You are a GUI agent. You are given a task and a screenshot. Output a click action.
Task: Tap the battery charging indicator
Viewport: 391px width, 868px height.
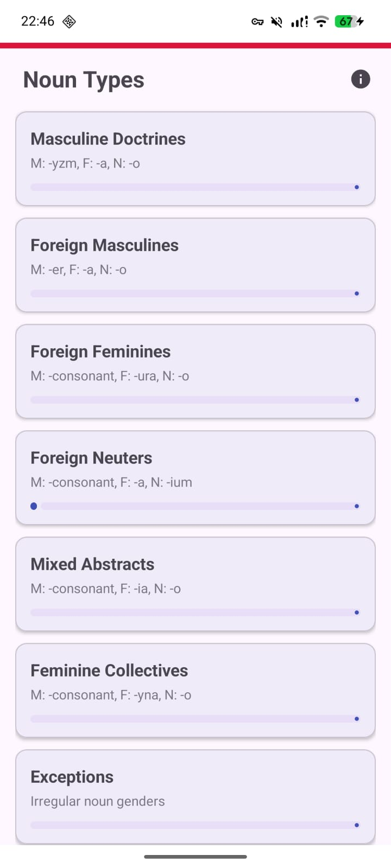pyautogui.click(x=349, y=22)
